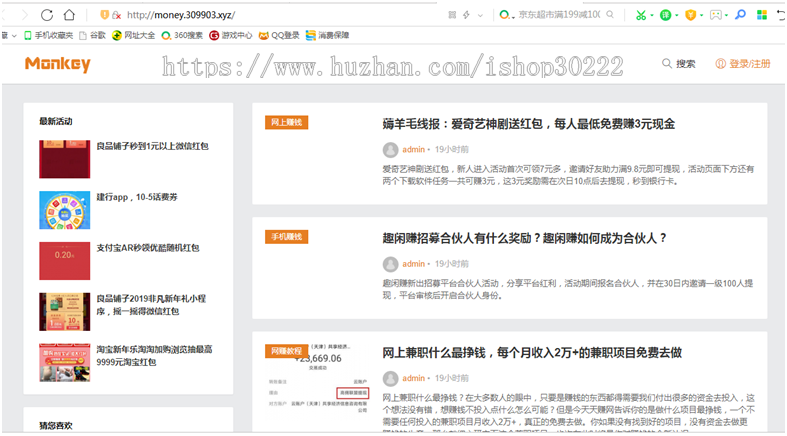Open 游戏中心 bookmark
The image size is (787, 436).
230,35
